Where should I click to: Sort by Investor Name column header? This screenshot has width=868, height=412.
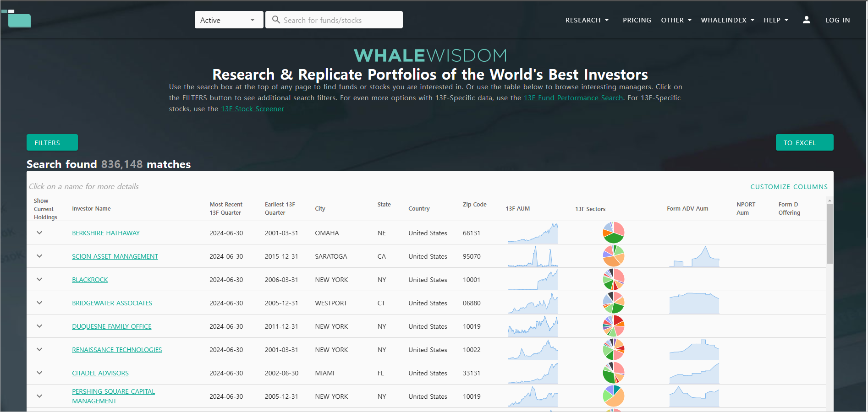click(91, 208)
